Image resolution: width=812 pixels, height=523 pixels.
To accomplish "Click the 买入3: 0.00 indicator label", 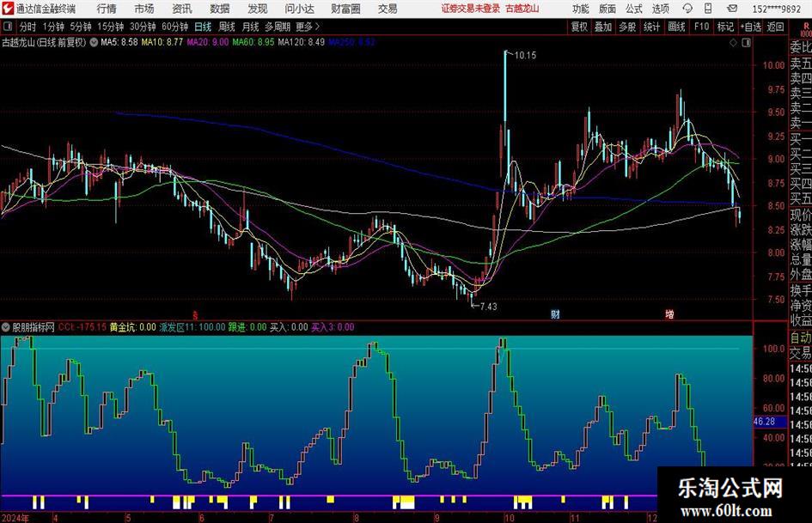I will coord(333,327).
